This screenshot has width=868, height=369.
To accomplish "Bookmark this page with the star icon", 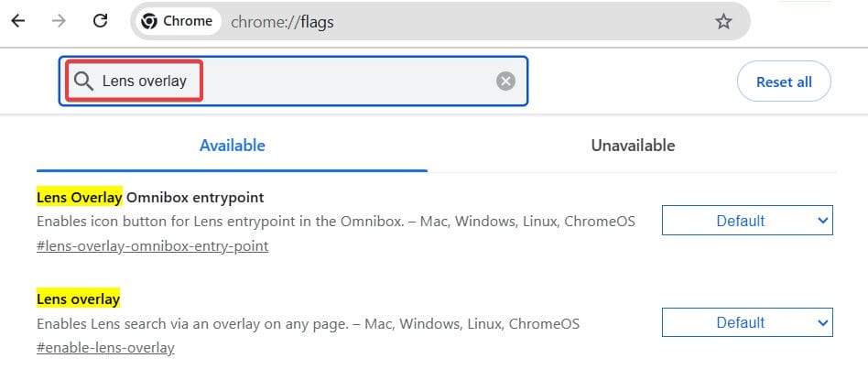I will point(723,22).
